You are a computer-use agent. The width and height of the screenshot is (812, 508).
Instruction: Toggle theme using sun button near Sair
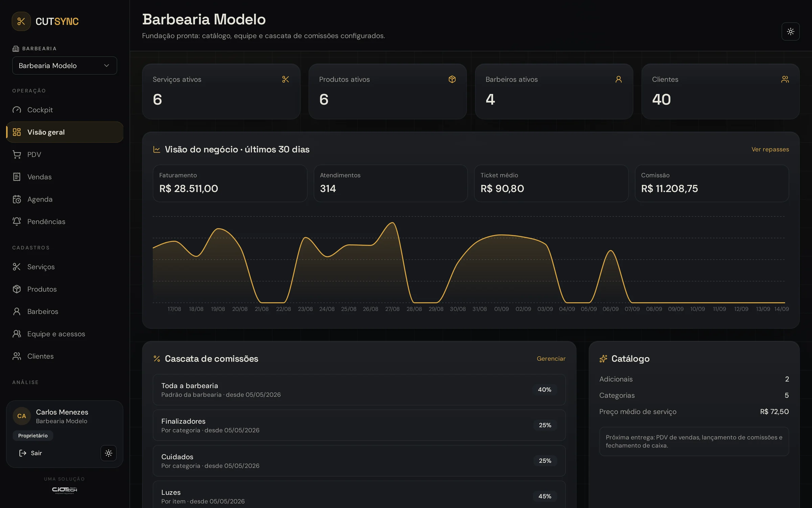[108, 453]
